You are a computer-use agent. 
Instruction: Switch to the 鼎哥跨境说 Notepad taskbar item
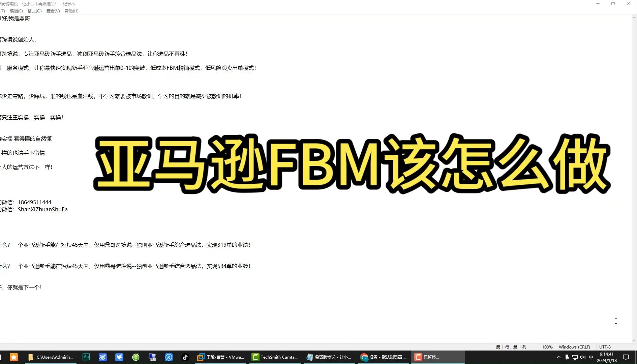pos(329,357)
